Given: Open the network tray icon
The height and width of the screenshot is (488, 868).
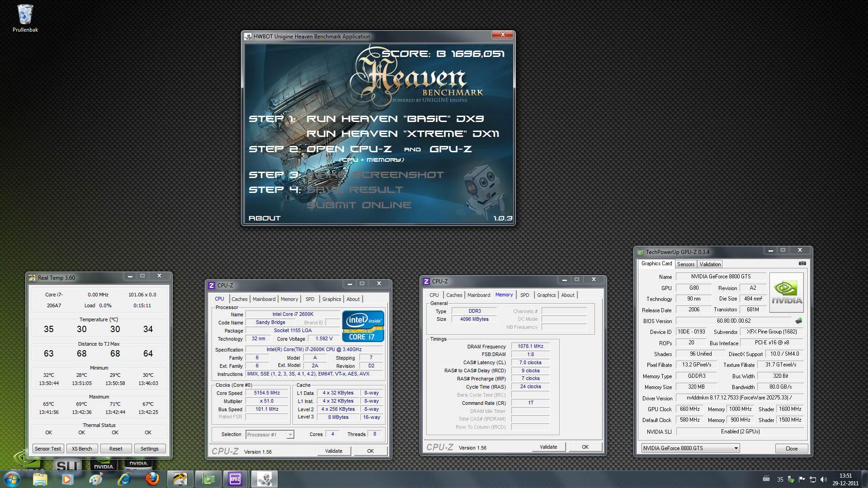Looking at the screenshot, I should pos(812,479).
